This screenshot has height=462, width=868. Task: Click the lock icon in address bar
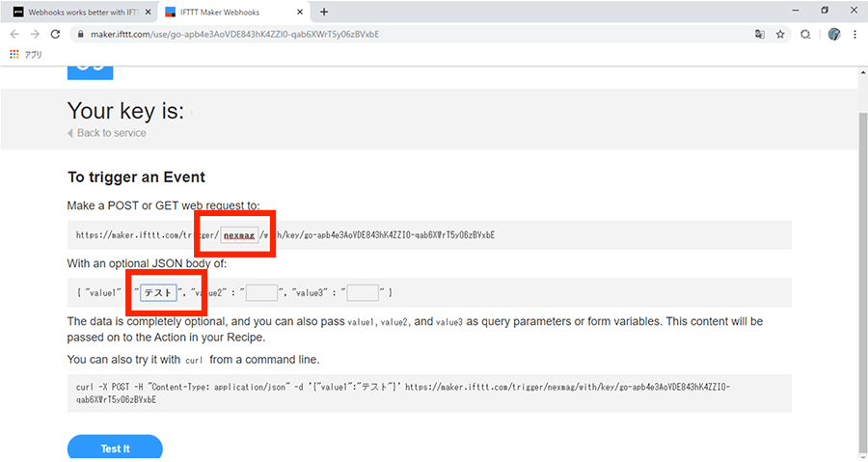point(81,35)
